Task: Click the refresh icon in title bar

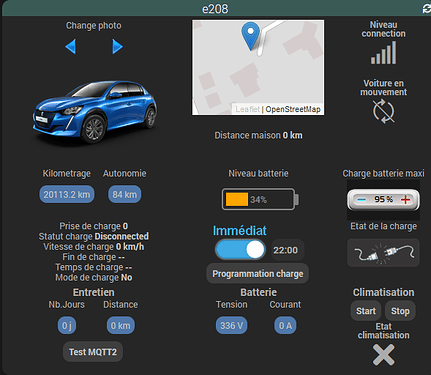Action: tap(426, 9)
